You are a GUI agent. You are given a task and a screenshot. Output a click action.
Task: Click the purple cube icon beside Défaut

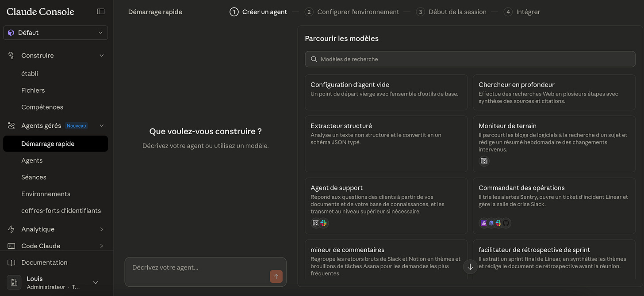click(11, 33)
